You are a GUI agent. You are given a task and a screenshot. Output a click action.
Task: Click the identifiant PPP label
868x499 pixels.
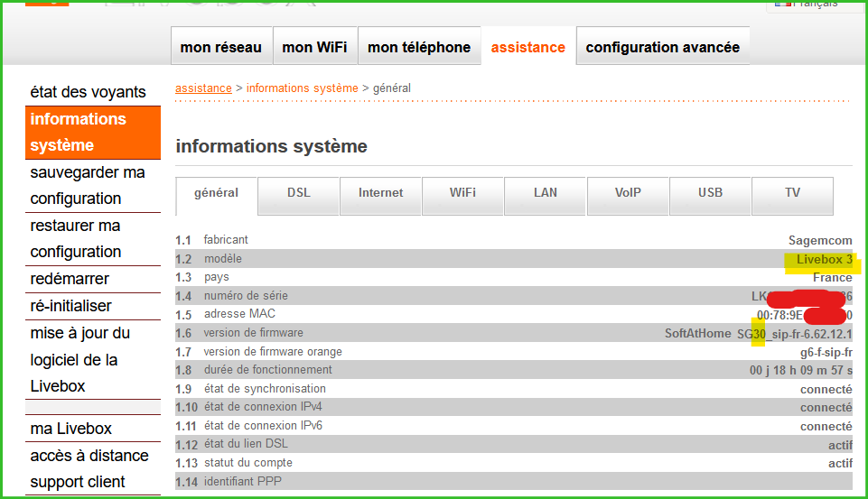tap(242, 481)
